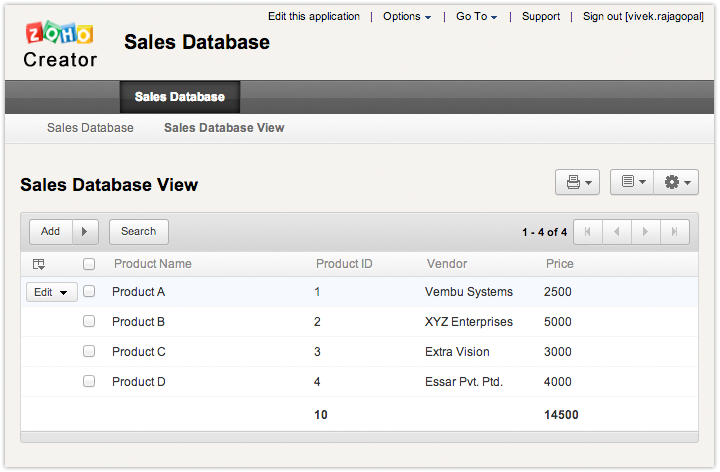Viewport: 720px width, 472px height.
Task: Expand the Edit dropdown for Product A
Action: click(51, 292)
